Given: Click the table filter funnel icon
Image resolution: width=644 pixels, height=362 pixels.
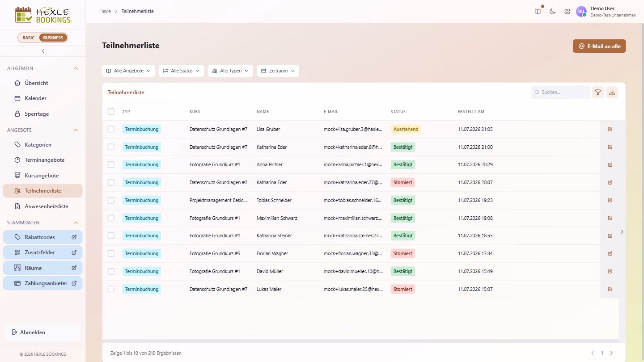Looking at the screenshot, I should pos(598,92).
